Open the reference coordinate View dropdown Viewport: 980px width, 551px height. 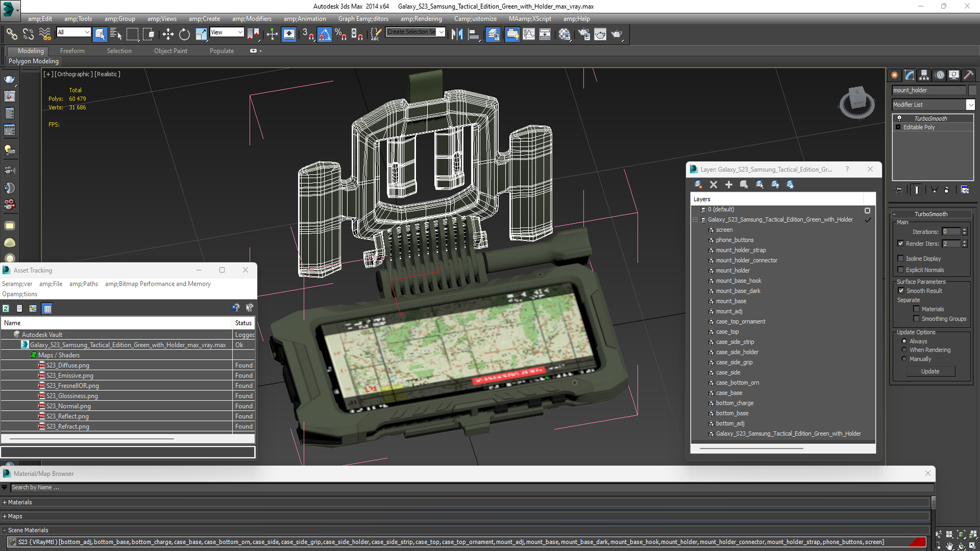240,32
